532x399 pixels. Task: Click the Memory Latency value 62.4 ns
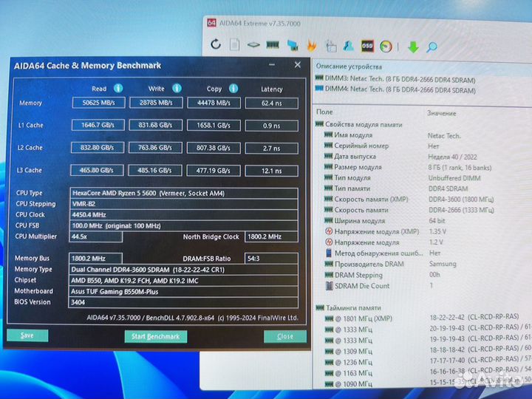pyautogui.click(x=272, y=103)
